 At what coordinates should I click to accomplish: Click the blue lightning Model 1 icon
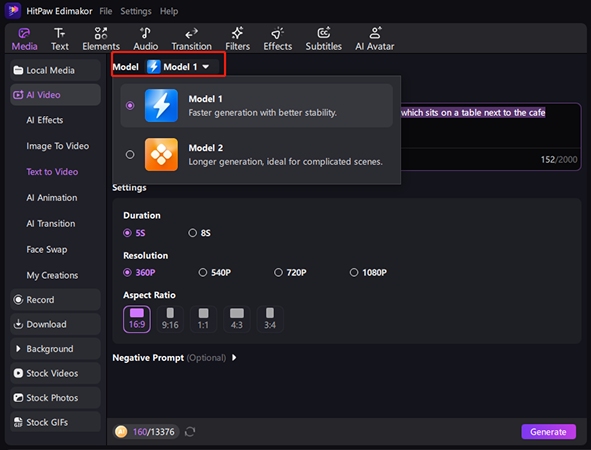point(161,106)
